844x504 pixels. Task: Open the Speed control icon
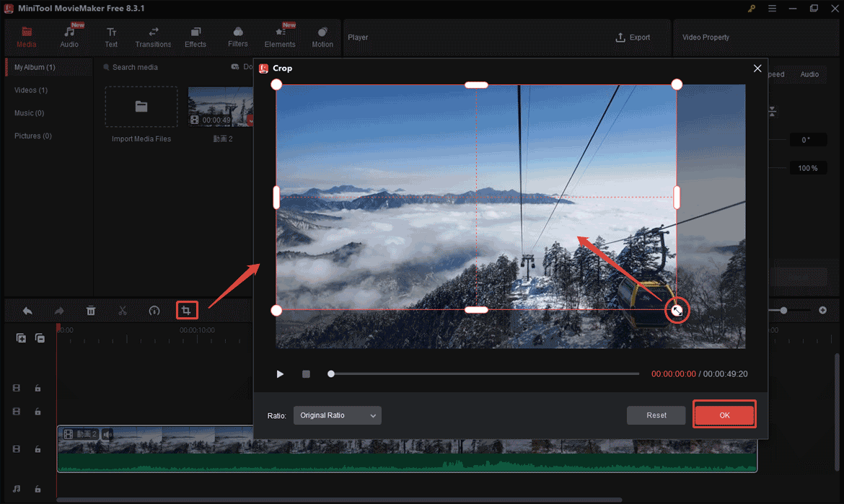[x=154, y=311]
